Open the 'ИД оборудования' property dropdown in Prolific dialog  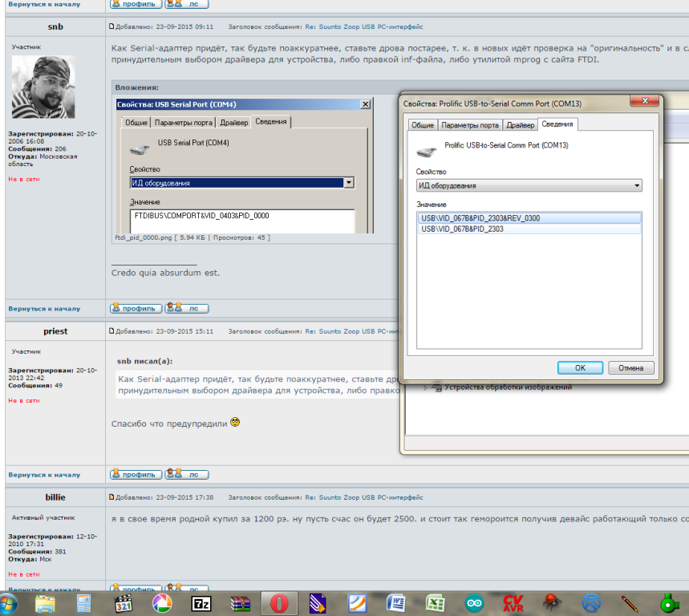[x=529, y=185]
